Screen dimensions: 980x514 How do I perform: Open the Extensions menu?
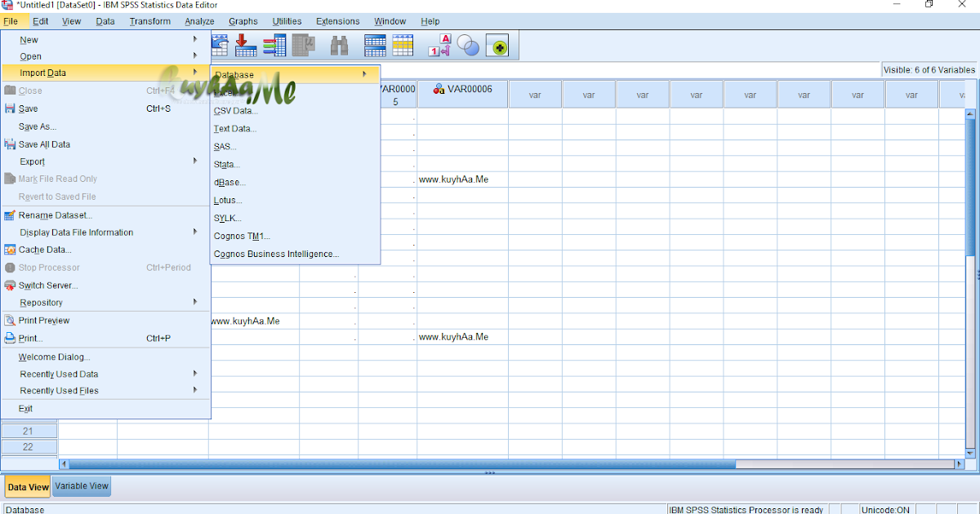[x=338, y=21]
